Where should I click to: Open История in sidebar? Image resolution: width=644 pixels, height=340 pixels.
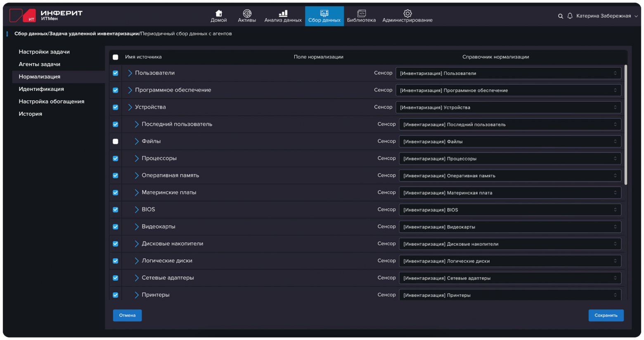tap(30, 114)
